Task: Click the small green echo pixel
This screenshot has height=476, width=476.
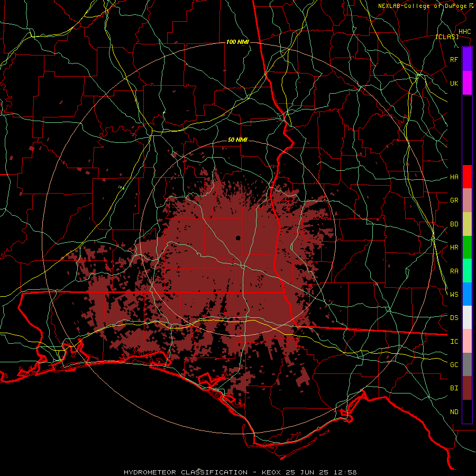Action: click(x=122, y=188)
